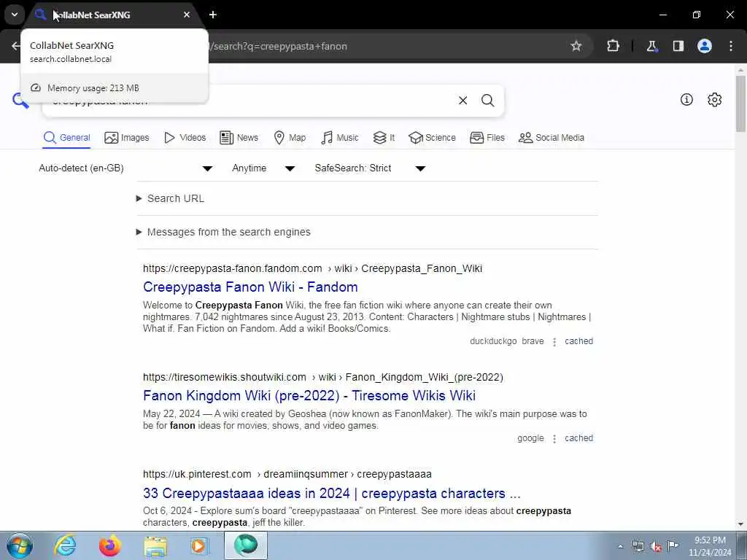
Task: Open the Auto-detect language dropdown
Action: click(125, 168)
